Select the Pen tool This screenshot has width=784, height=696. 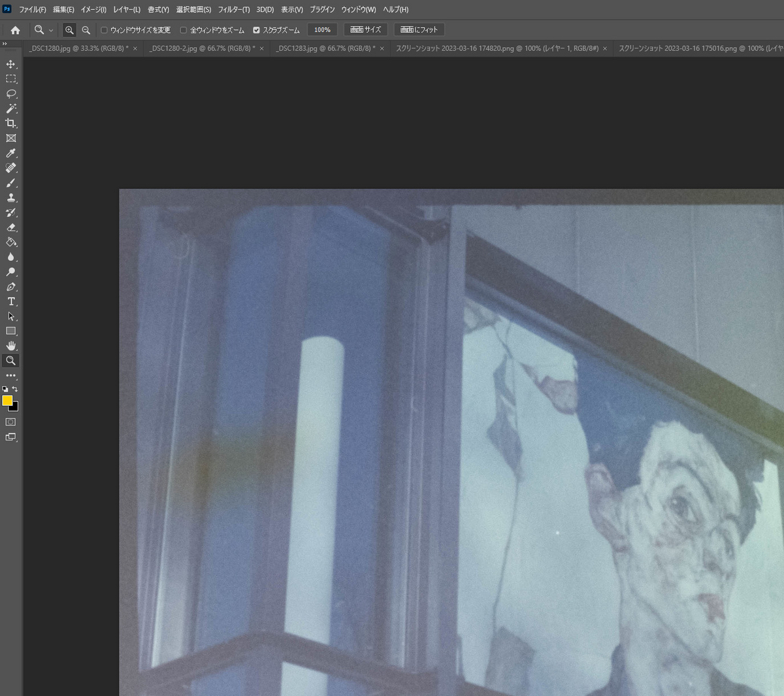point(11,287)
